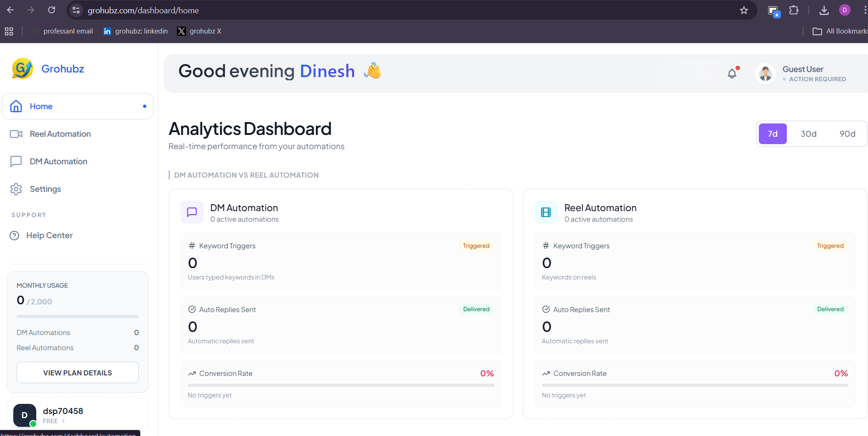Open the grohubz: linkedin bookmark
868x436 pixels.
tap(135, 31)
